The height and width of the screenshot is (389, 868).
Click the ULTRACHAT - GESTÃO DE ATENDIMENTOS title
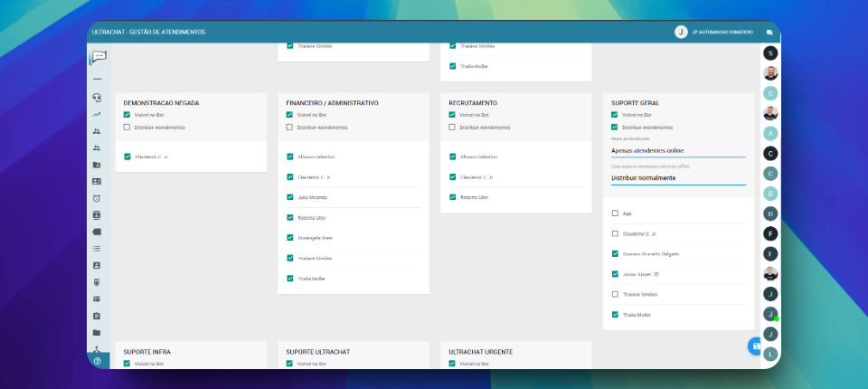(148, 32)
